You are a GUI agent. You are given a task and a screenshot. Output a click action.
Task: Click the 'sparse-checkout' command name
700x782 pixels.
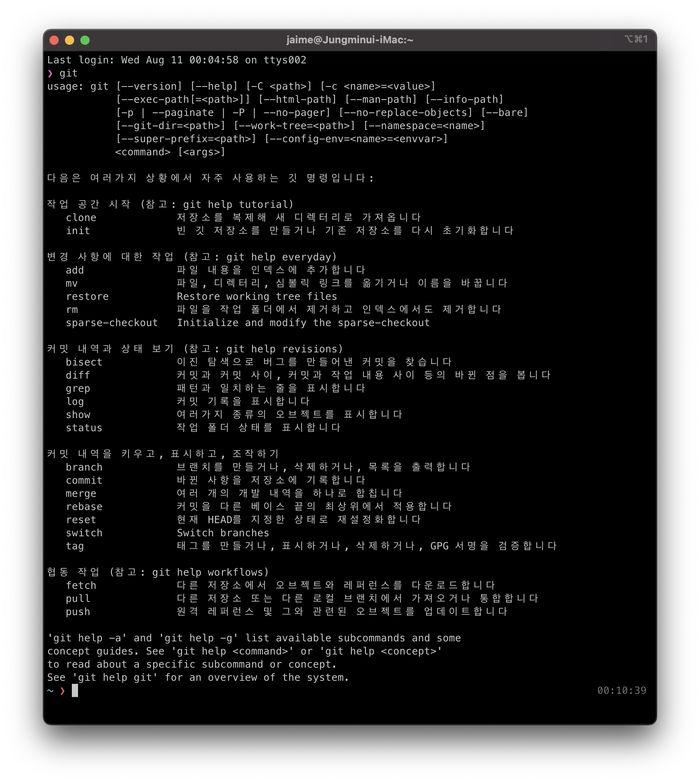click(x=112, y=323)
